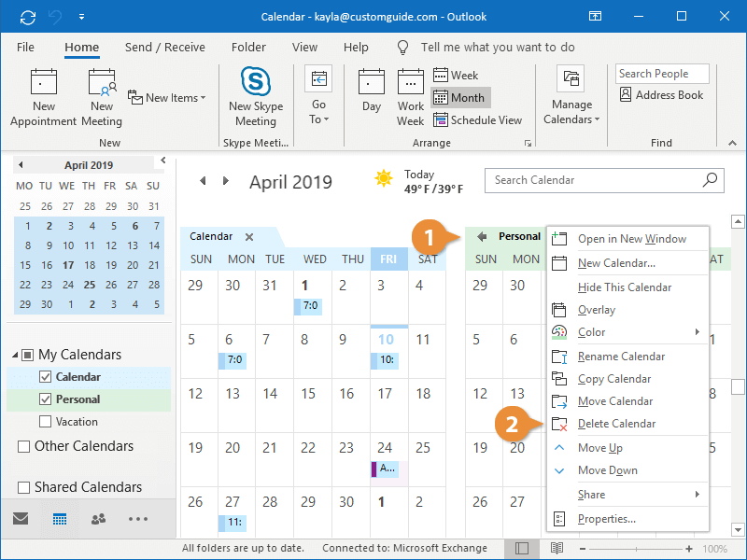Uncheck the Personal calendar checkbox
Viewport: 747px width, 560px height.
click(x=45, y=399)
